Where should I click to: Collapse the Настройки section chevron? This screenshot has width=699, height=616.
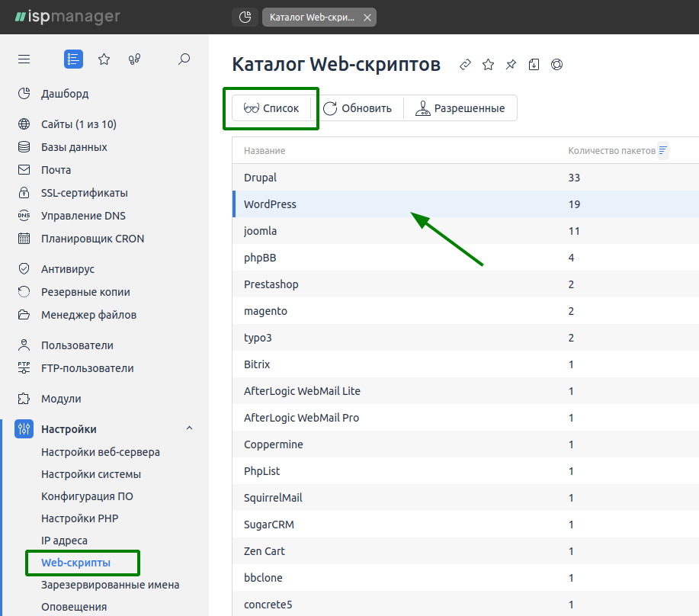pyautogui.click(x=190, y=428)
